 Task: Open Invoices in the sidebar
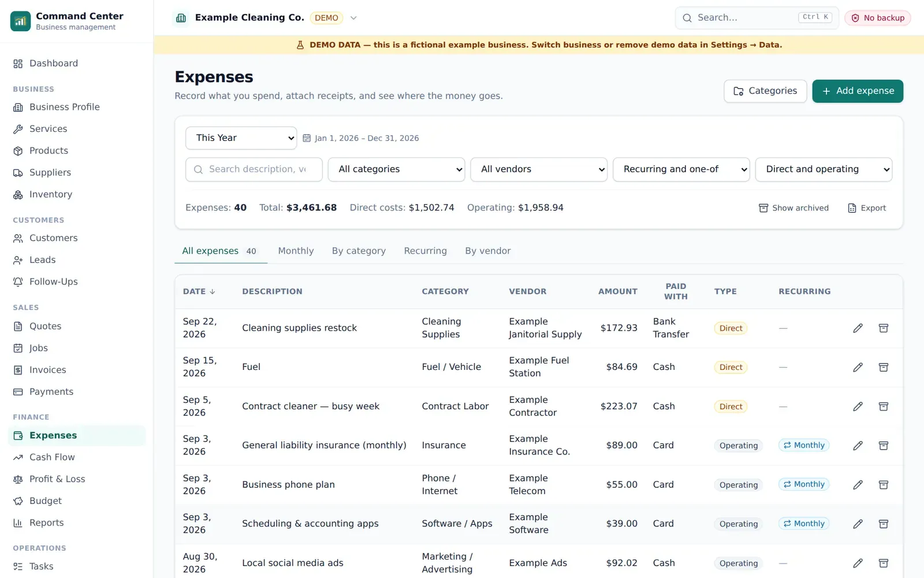(77, 370)
